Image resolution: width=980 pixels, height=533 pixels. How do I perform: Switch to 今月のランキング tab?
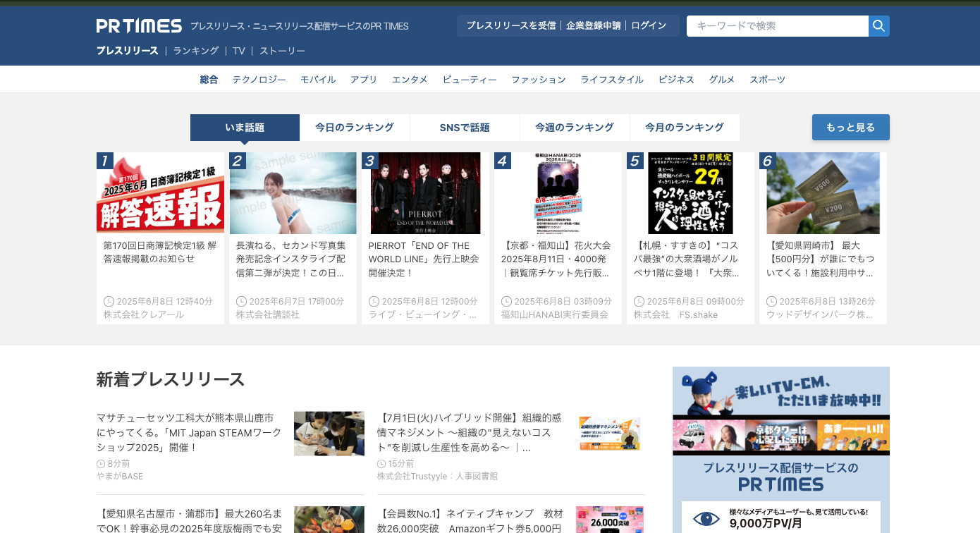tap(685, 128)
